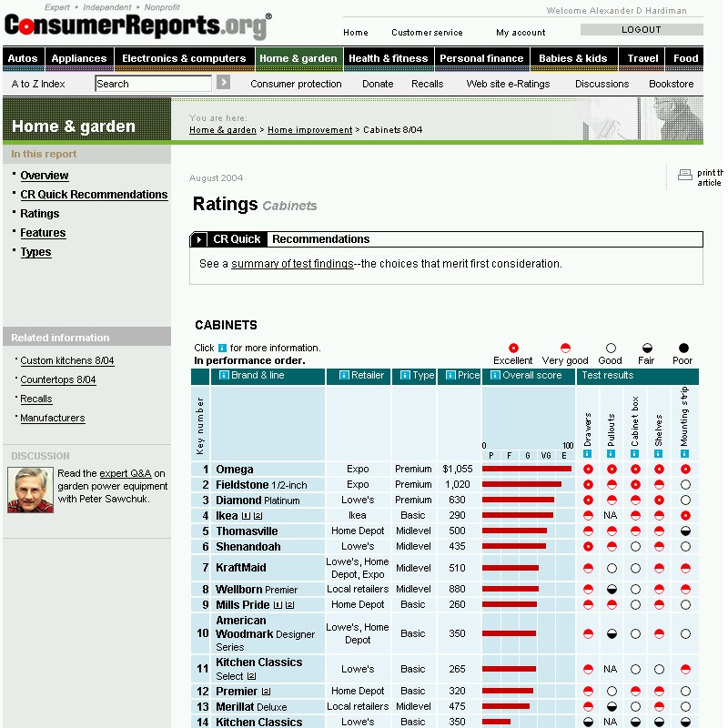Viewport: 728px width, 728px height.
Task: Open Electronics & computers tab
Action: pos(185,58)
